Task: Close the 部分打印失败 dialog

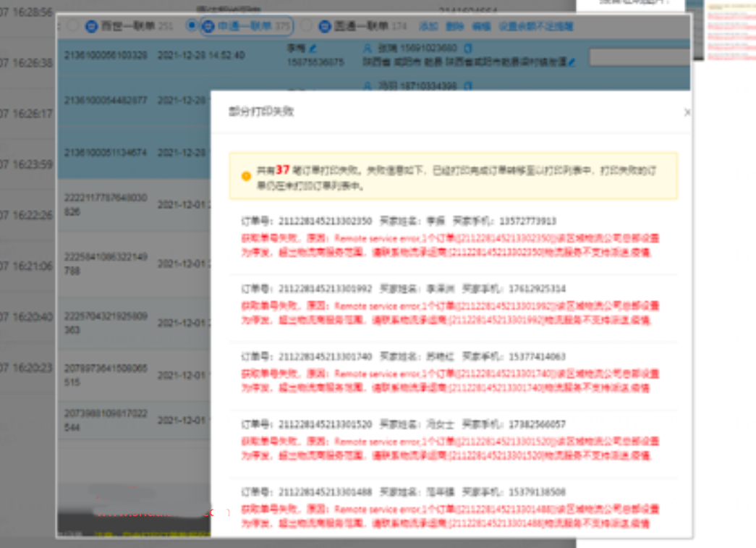Action: (x=687, y=112)
